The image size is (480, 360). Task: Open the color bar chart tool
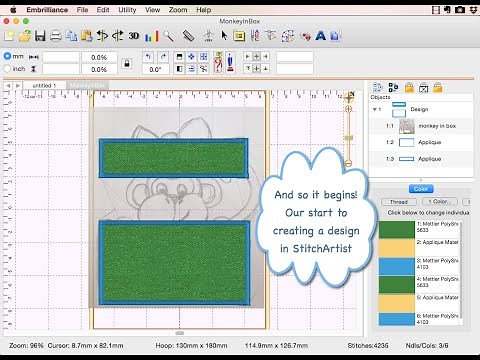151,36
